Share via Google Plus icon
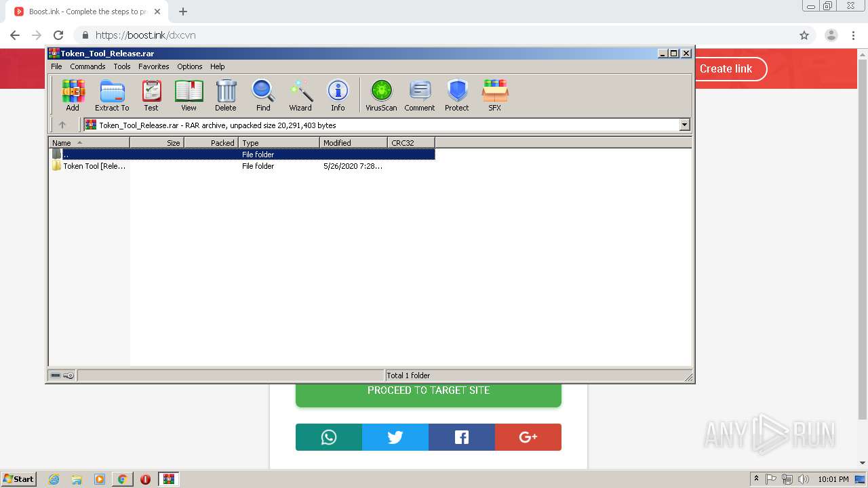Image resolution: width=868 pixels, height=488 pixels. (528, 437)
